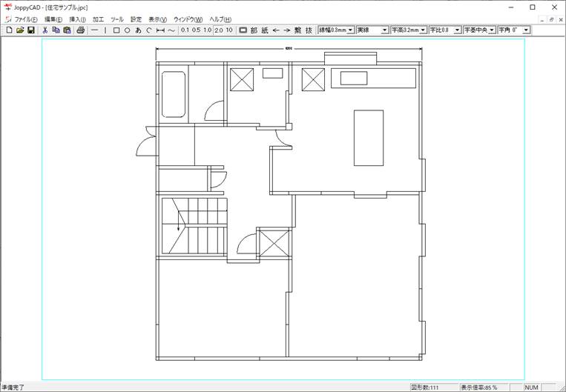Select the rectangle drawing tool
This screenshot has height=392, width=566.
pos(116,30)
